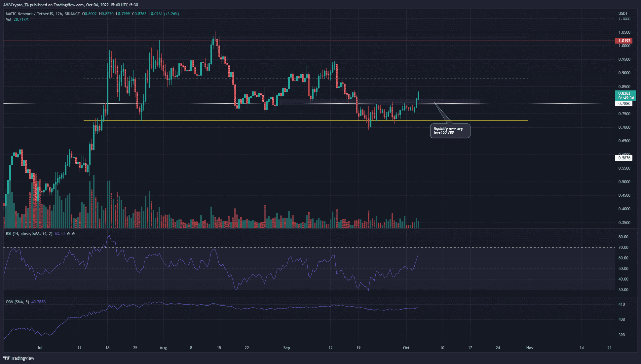The height and width of the screenshot is (364, 641).
Task: Click the RSI value 63.40
Action: pyautogui.click(x=60, y=234)
